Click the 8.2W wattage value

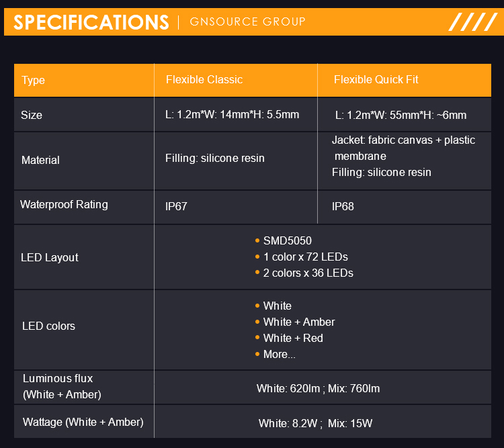306,423
